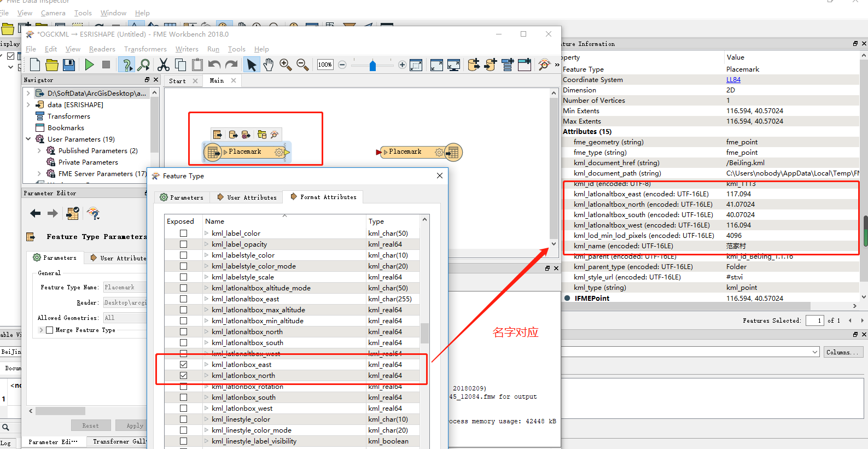
Task: Add a reader with the add reader icon
Action: click(474, 65)
